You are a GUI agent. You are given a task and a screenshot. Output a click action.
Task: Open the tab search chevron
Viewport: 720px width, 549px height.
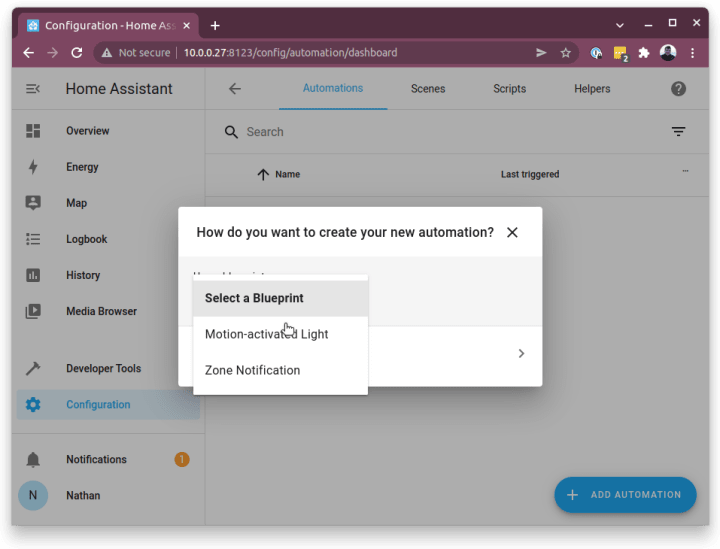point(620,25)
